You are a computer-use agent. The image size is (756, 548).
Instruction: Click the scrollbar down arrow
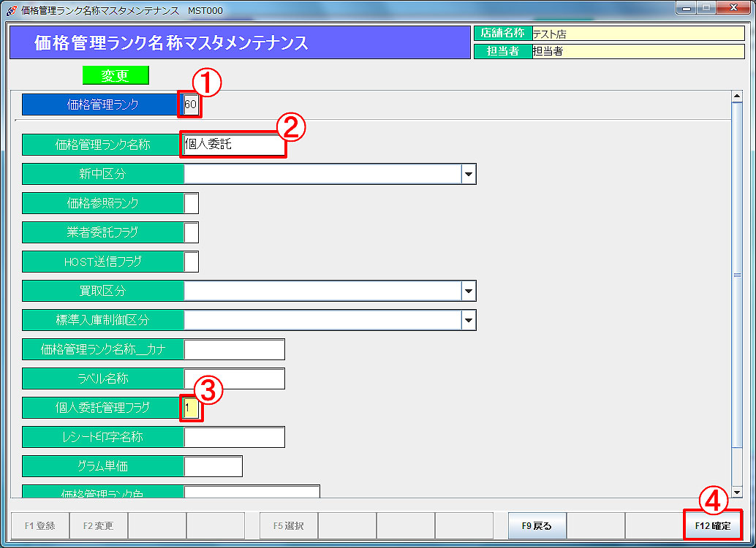coord(737,492)
